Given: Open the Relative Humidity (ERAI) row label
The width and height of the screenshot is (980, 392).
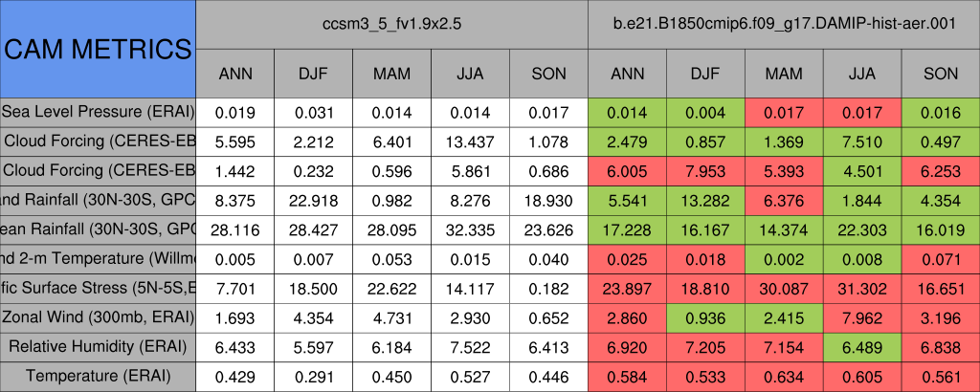Looking at the screenshot, I should (x=98, y=347).
